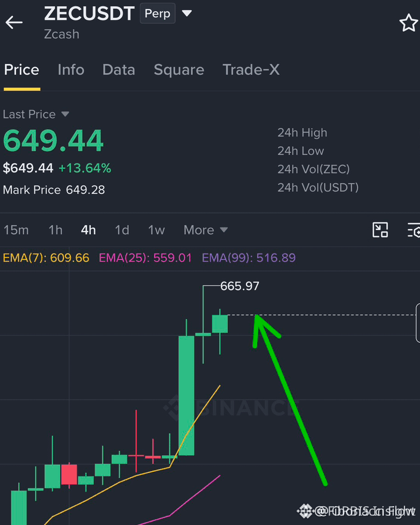Tap the 24h Vol(ZEC) label
The image size is (420, 525).
pos(314,169)
